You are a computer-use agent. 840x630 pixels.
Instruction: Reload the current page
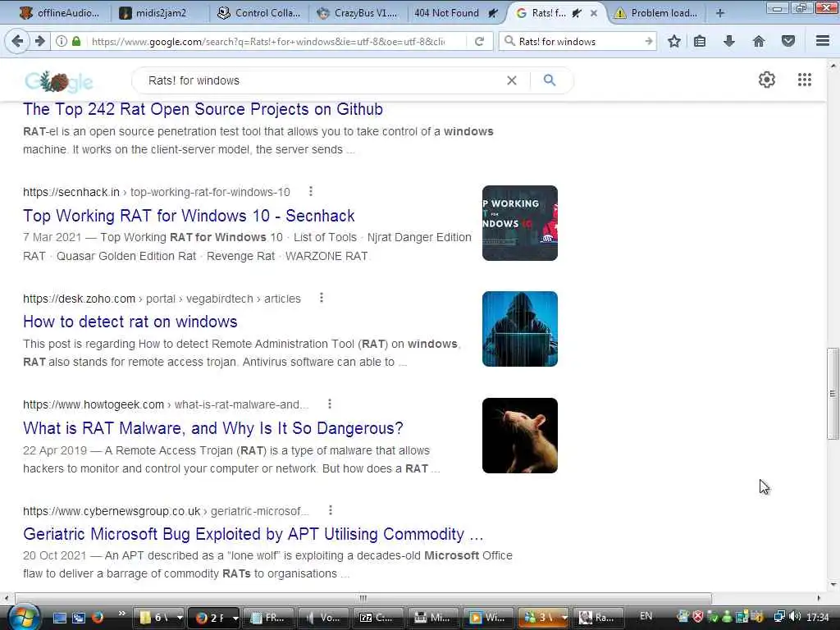479,41
